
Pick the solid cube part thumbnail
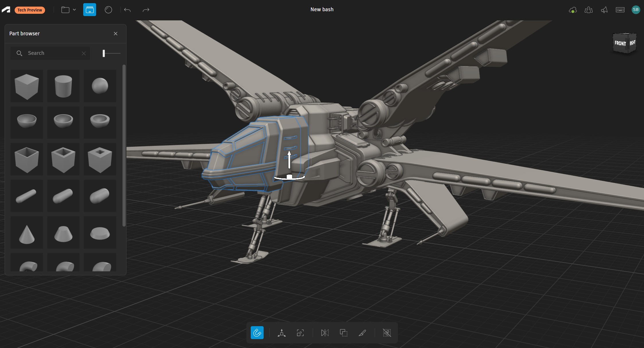pos(27,86)
